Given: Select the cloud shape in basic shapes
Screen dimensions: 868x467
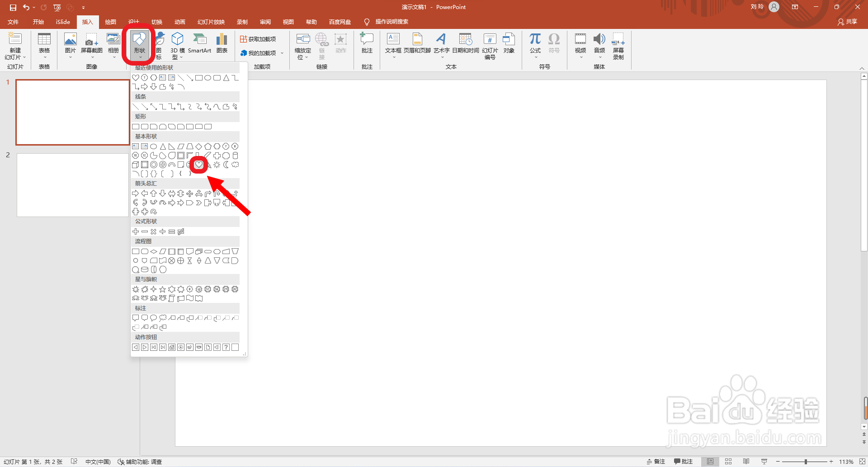Looking at the screenshot, I should (235, 165).
